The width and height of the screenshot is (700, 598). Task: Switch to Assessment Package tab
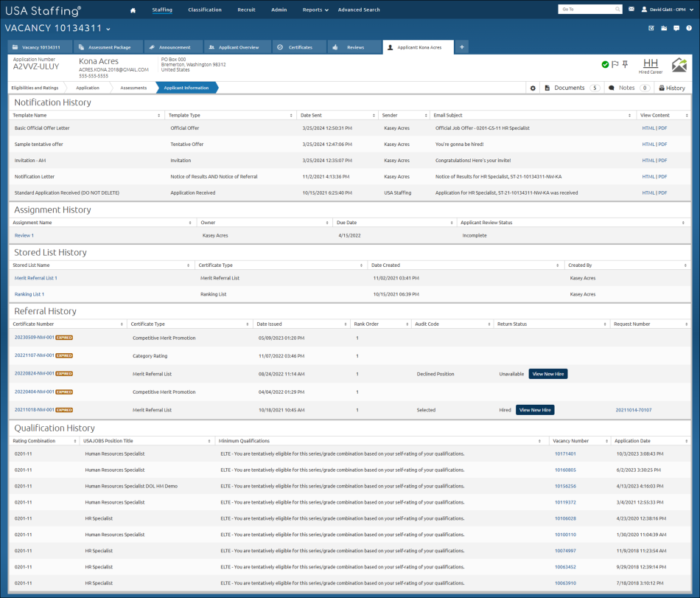click(x=108, y=47)
